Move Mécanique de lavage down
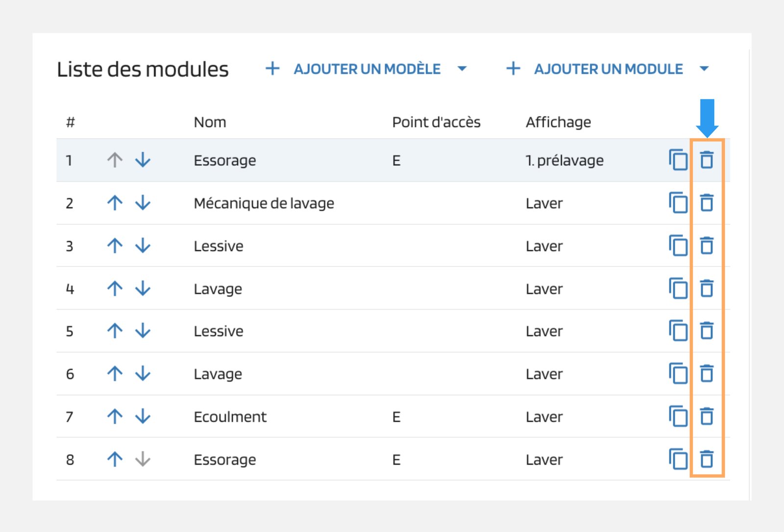Screen dimensions: 784x532 click(x=143, y=203)
